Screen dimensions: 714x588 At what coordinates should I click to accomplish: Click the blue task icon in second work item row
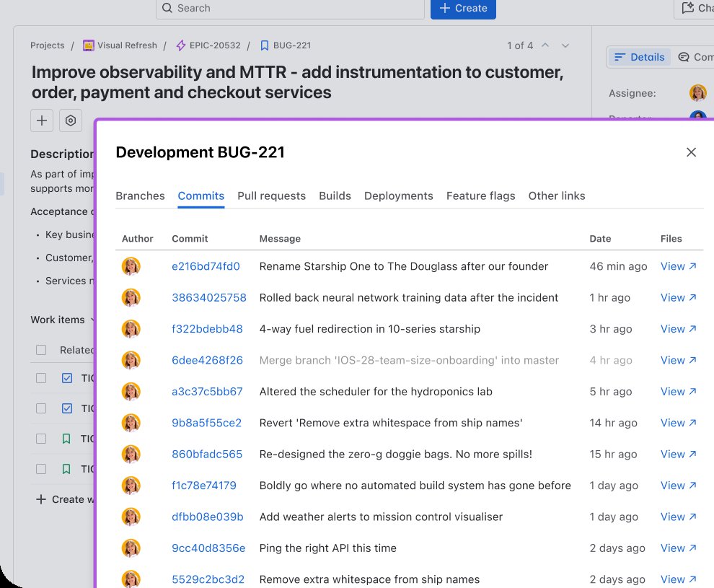(x=67, y=408)
